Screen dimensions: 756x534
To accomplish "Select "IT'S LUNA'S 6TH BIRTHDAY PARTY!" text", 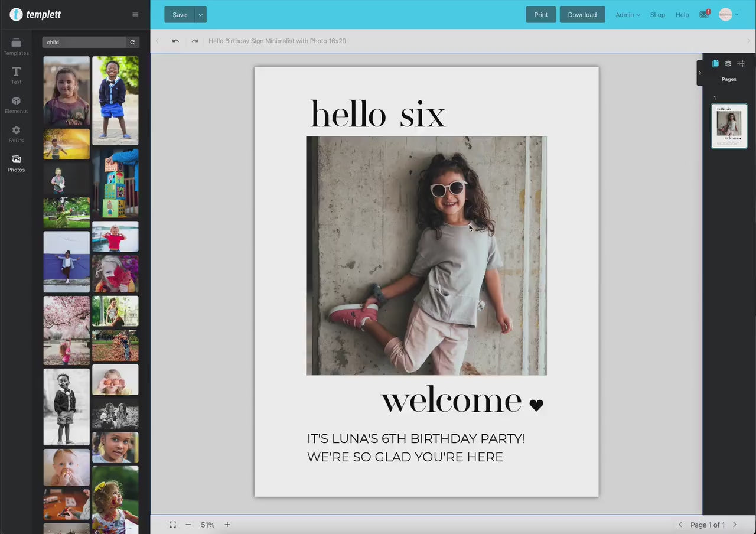I will tap(416, 439).
